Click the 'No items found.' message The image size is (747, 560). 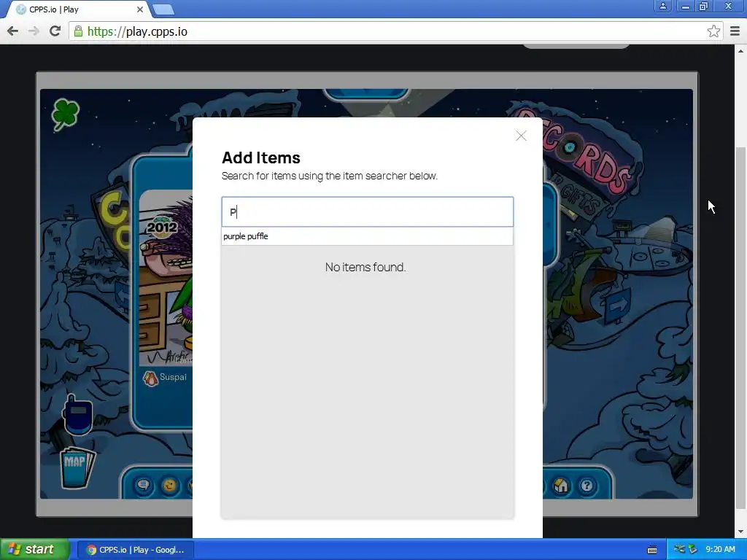[x=365, y=267]
